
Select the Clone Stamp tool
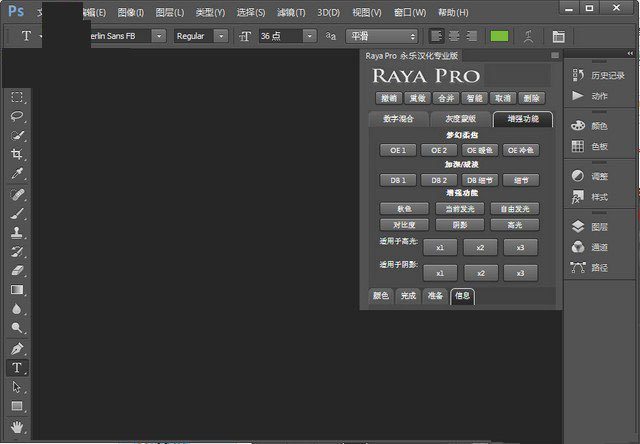(x=17, y=233)
